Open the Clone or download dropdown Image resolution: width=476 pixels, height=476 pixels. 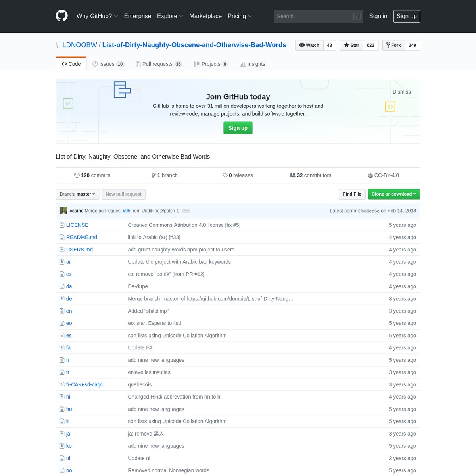pos(394,194)
